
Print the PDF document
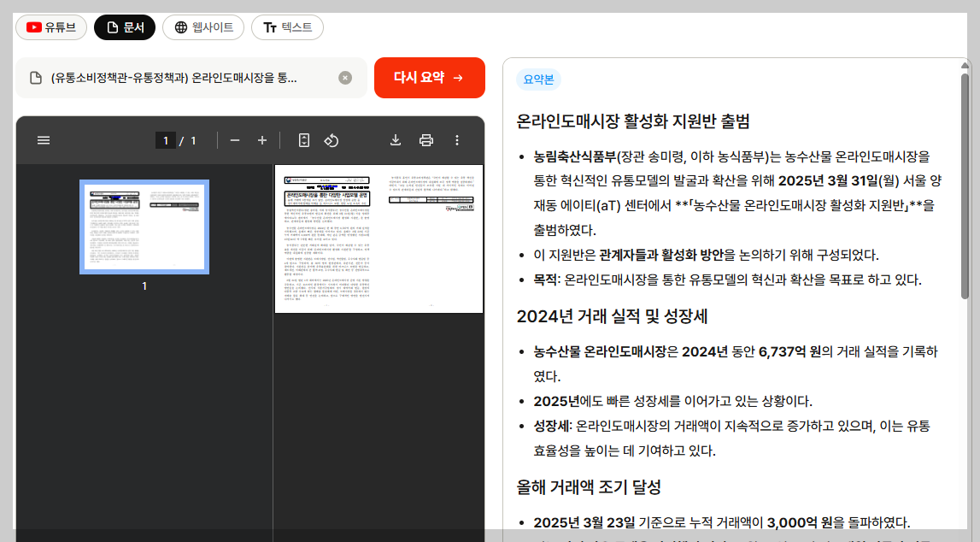(425, 139)
